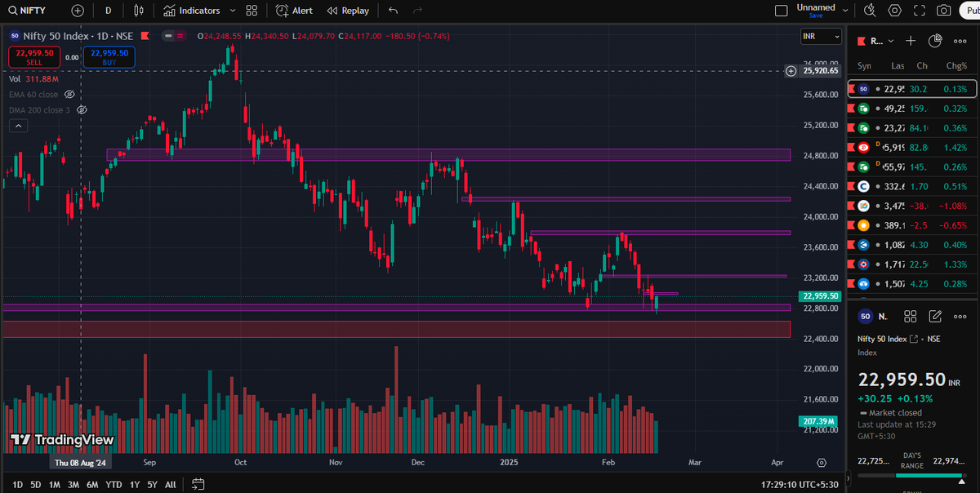The width and height of the screenshot is (980, 493).
Task: Toggle the gray dash pill in chart legend
Action: pos(167,36)
